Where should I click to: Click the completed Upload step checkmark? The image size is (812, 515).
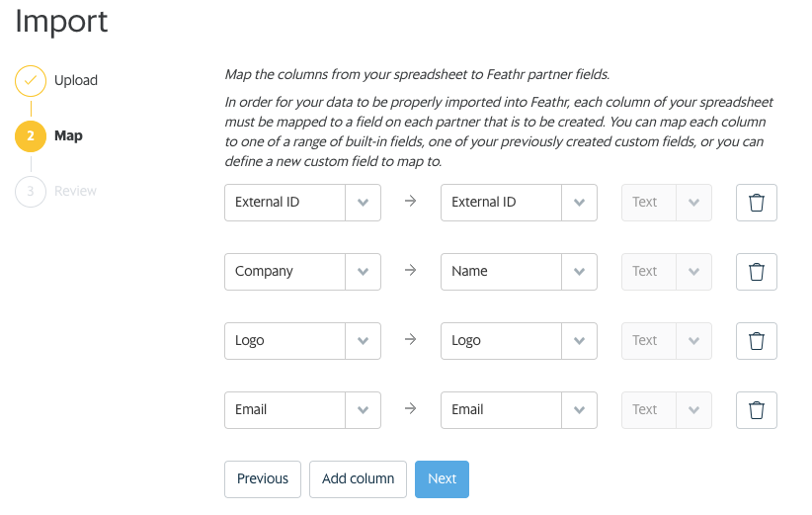(31, 80)
